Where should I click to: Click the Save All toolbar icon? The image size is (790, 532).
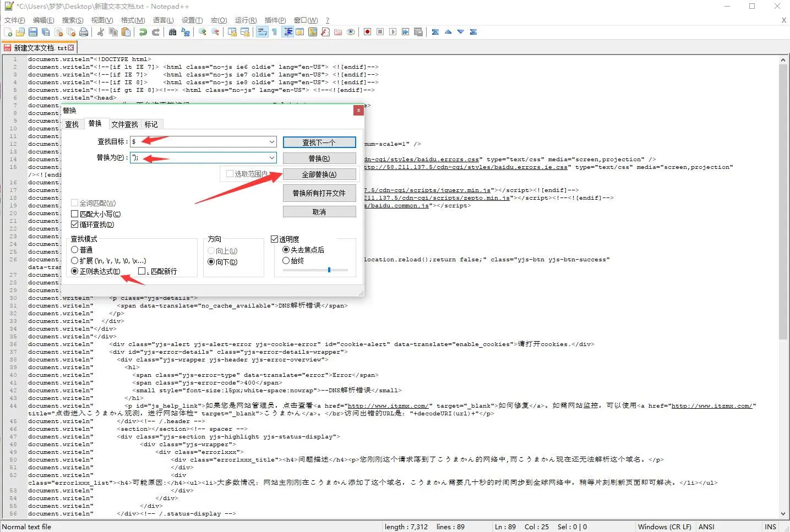tap(46, 32)
